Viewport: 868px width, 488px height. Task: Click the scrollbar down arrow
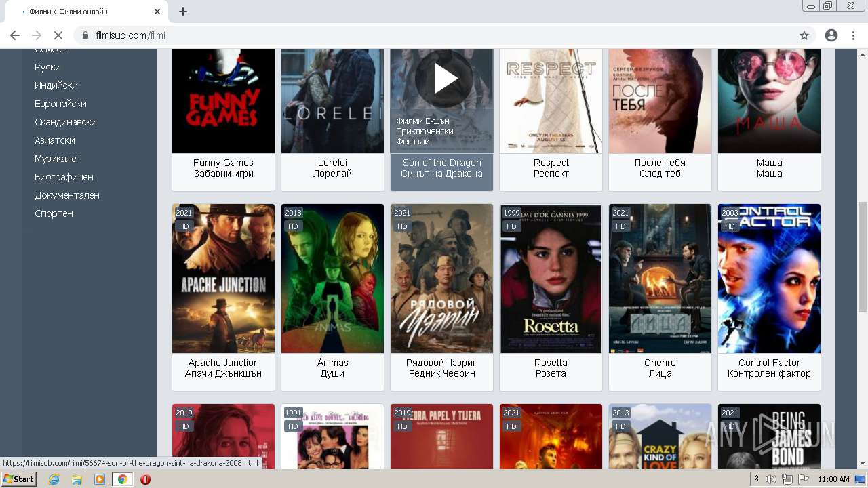863,464
